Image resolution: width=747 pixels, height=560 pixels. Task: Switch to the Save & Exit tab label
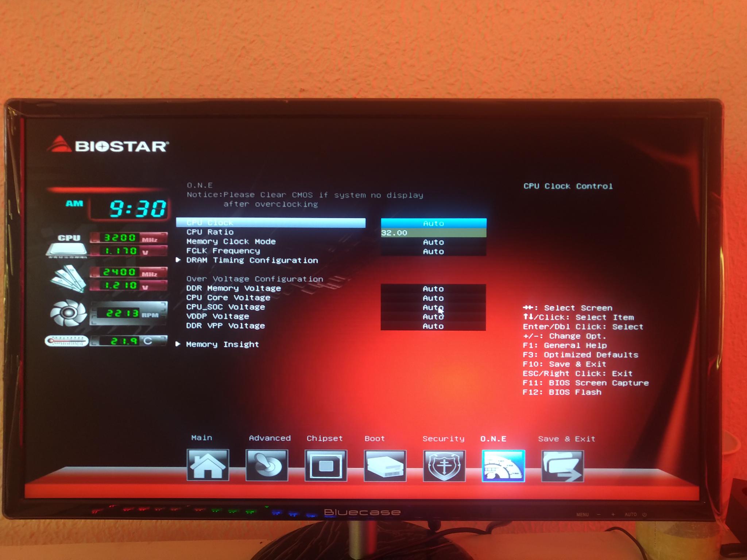[x=566, y=439]
